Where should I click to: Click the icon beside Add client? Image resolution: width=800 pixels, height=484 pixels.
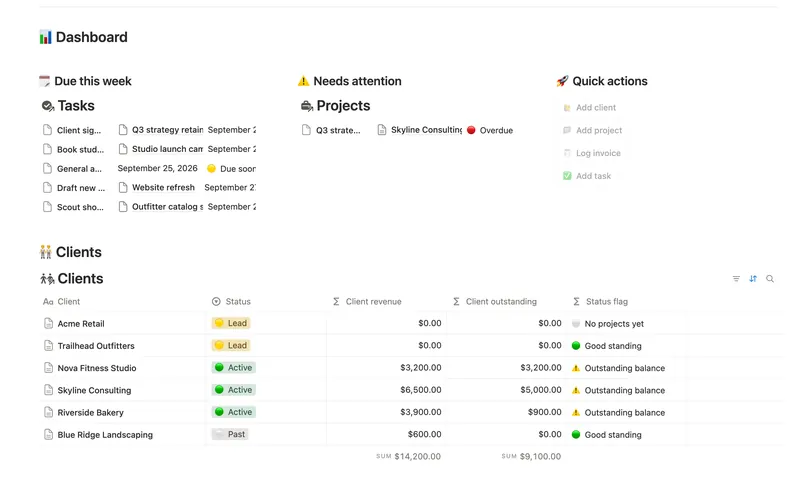click(567, 108)
